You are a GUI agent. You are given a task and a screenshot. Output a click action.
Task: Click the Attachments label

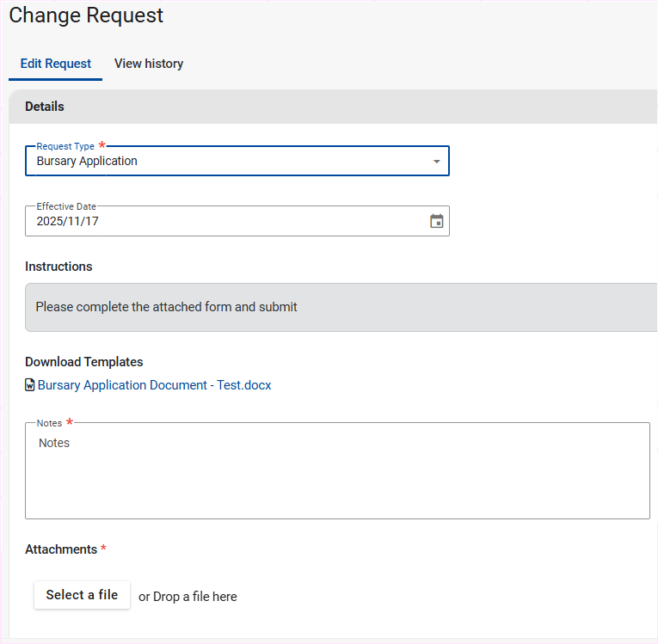(61, 549)
